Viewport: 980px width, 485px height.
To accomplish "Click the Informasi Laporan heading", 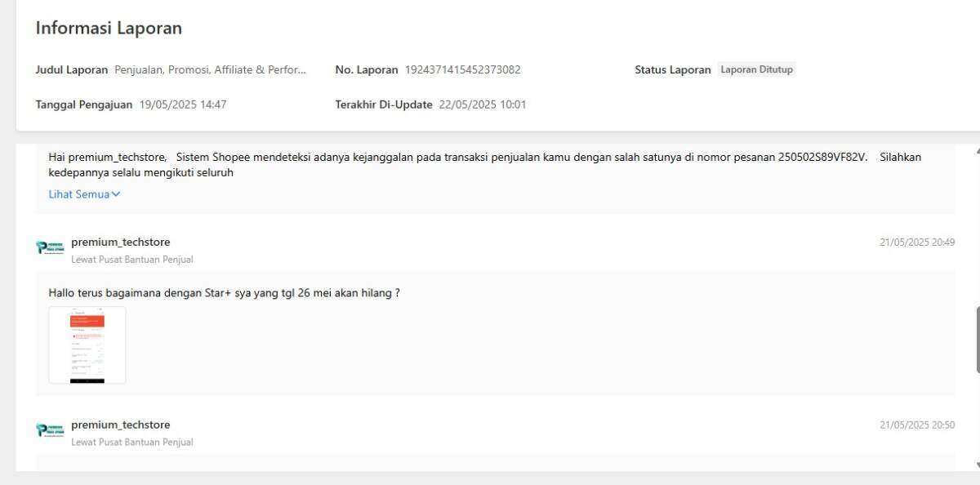I will [x=109, y=28].
